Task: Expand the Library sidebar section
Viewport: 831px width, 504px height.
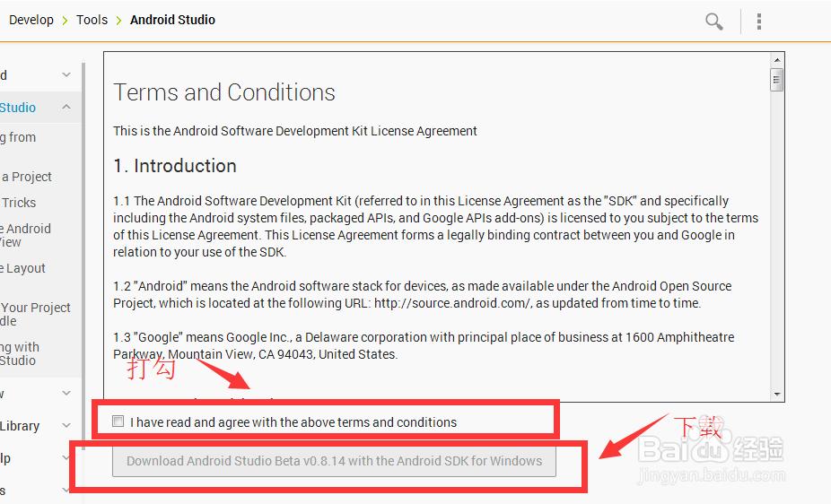Action: tap(66, 425)
